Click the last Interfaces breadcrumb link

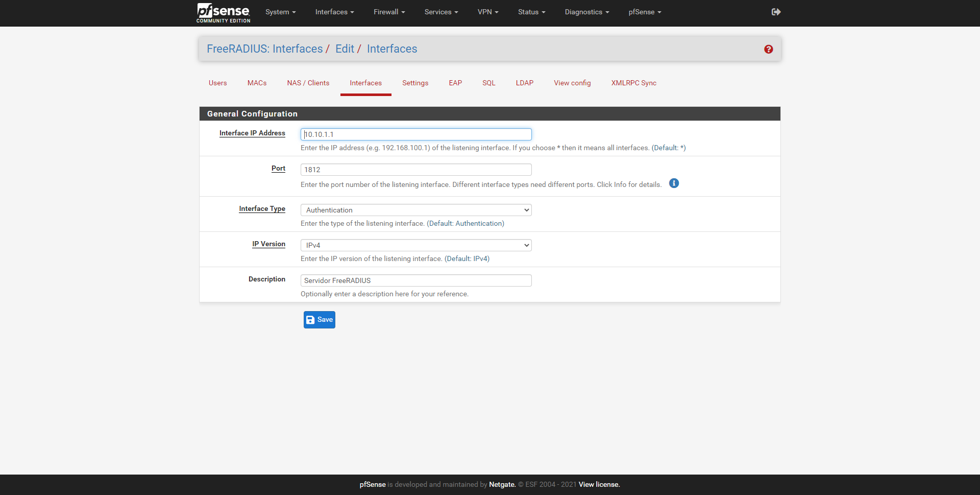[392, 49]
